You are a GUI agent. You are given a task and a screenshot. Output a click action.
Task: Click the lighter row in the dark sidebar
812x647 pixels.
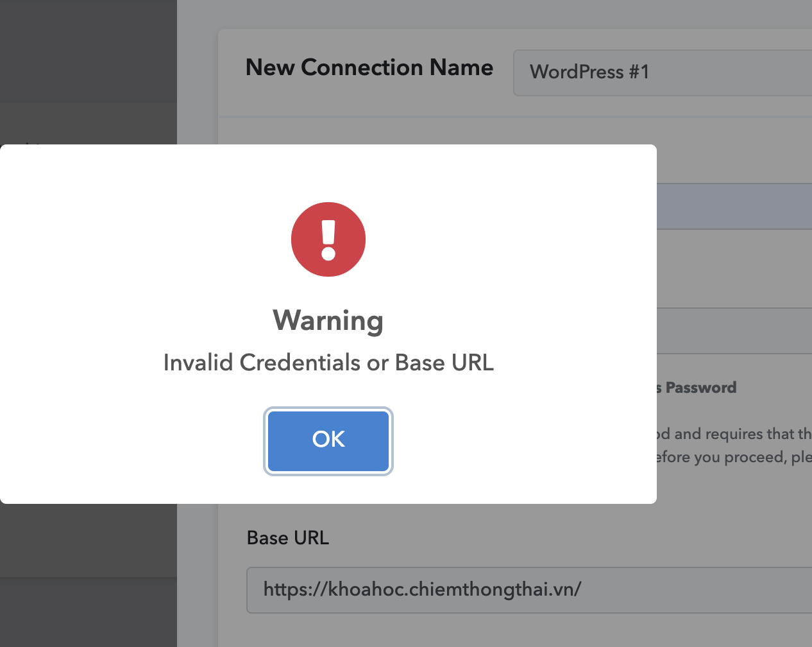pos(88,123)
